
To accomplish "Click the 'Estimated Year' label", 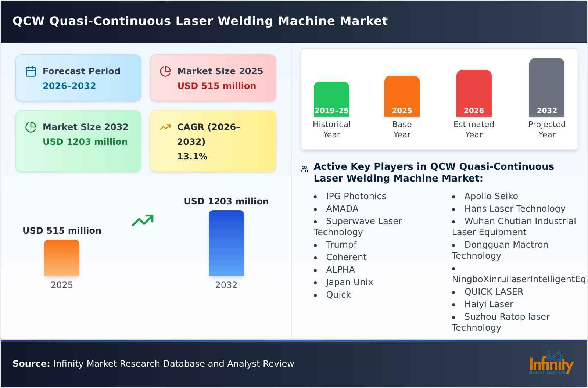I will point(474,129).
